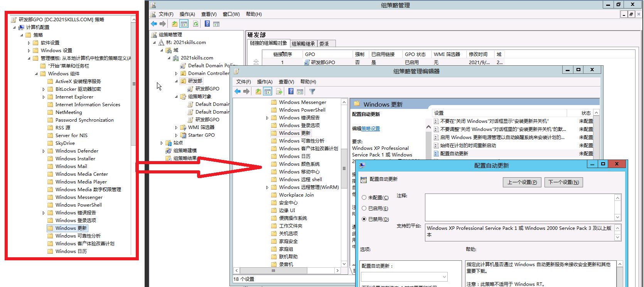Click move link up double-arrow icon

[256, 61]
